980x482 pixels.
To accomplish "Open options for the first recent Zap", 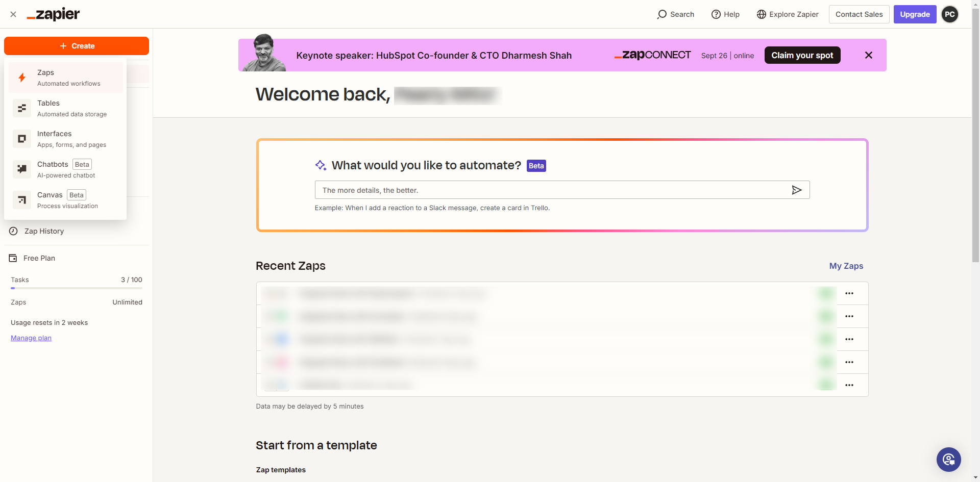I will [849, 293].
